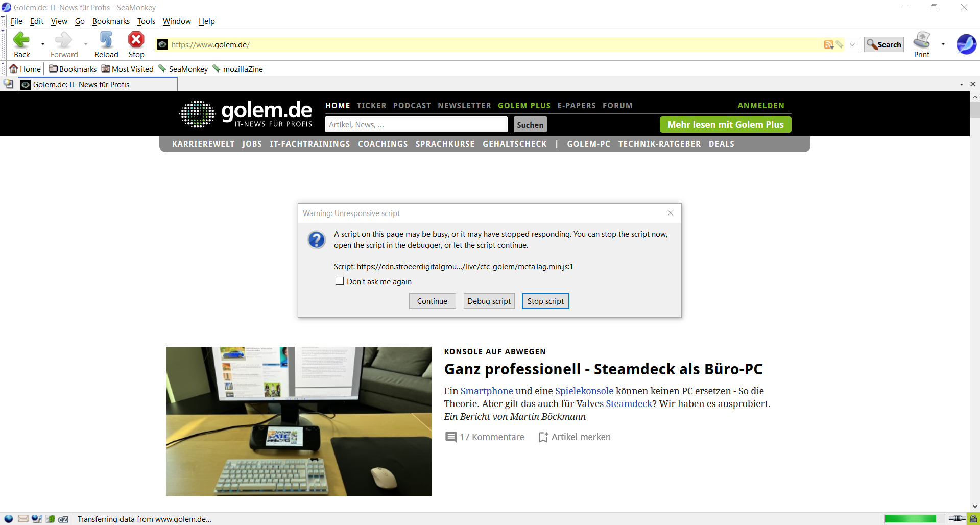Open Mail from the status bar

23,519
